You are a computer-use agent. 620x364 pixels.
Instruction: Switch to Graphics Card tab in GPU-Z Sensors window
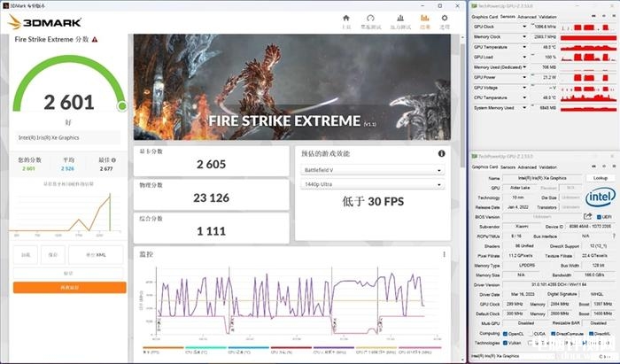484,17
